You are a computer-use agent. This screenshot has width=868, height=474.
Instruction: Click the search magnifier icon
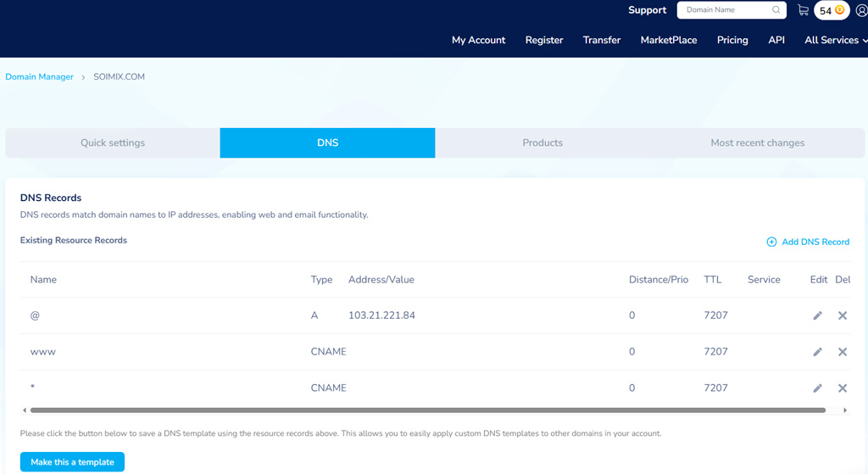tap(776, 10)
